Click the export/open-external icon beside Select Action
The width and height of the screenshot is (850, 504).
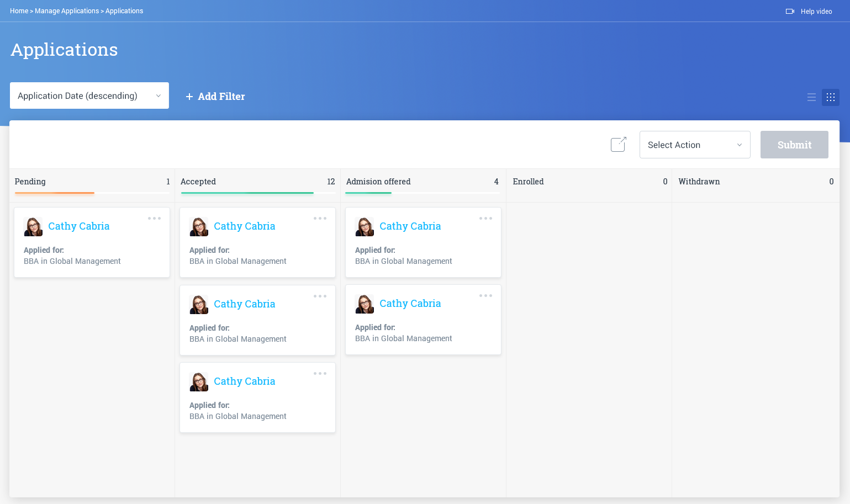[619, 145]
